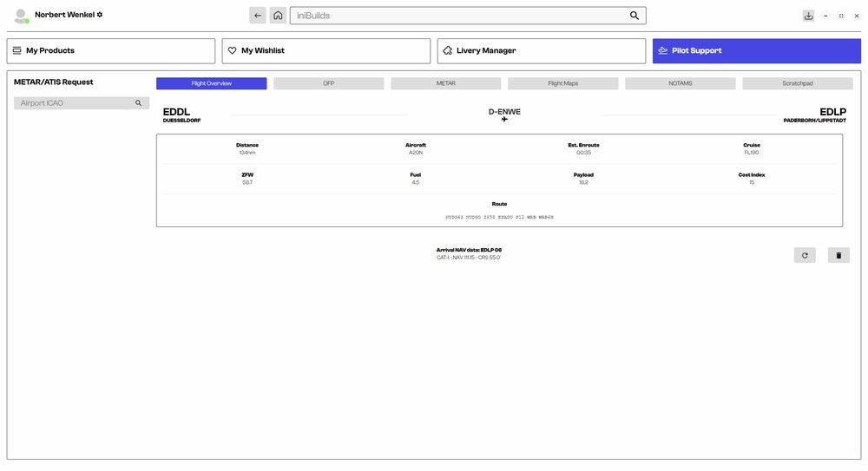The height and width of the screenshot is (471, 868).
Task: Focus the Airport ICAO input field
Action: [74, 103]
